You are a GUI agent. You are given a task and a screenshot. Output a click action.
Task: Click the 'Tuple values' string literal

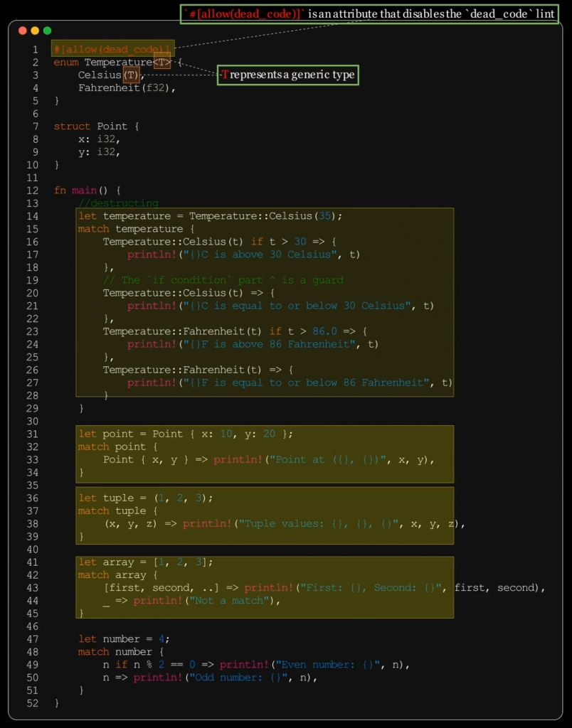tap(319, 523)
